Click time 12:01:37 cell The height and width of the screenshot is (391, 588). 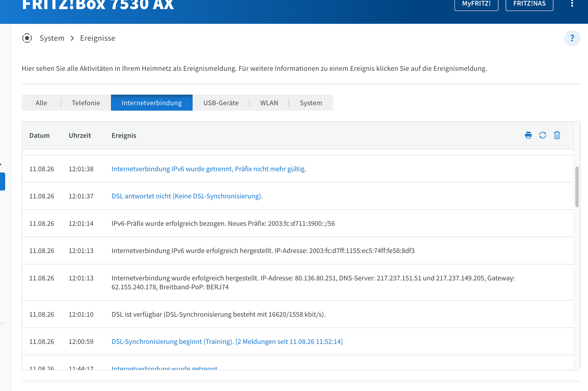pos(81,196)
